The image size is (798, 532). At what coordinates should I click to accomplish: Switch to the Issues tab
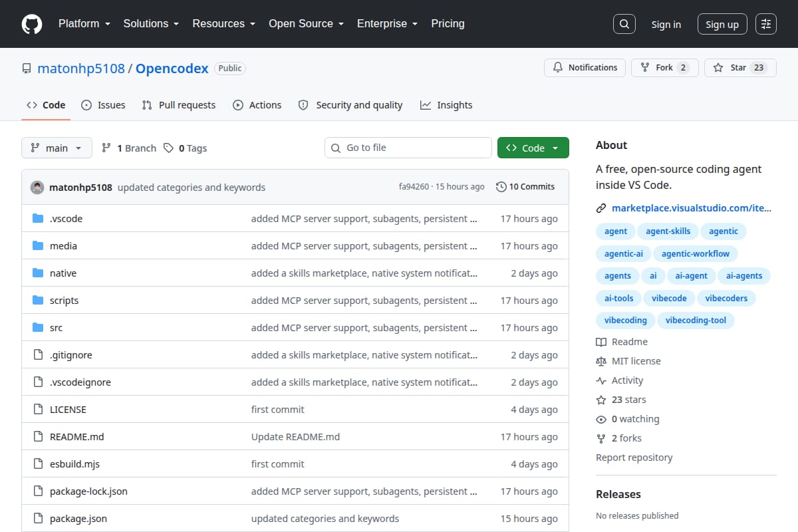[x=103, y=105]
